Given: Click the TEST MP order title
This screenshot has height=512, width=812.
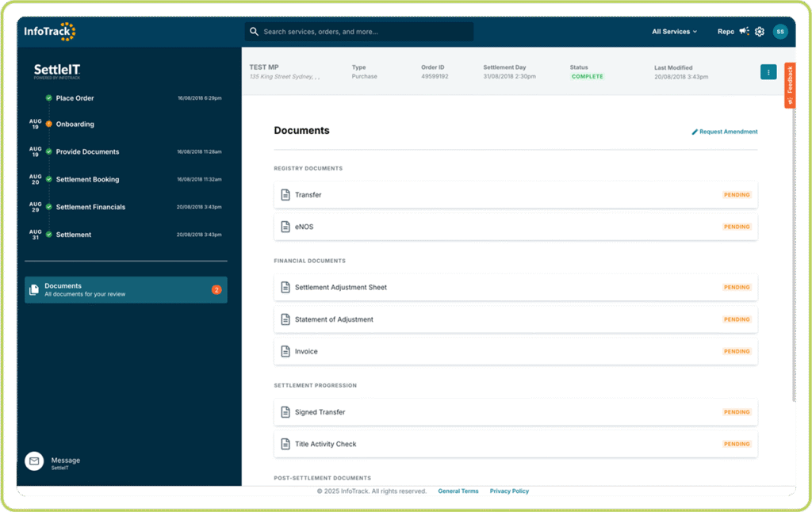Looking at the screenshot, I should tap(264, 67).
